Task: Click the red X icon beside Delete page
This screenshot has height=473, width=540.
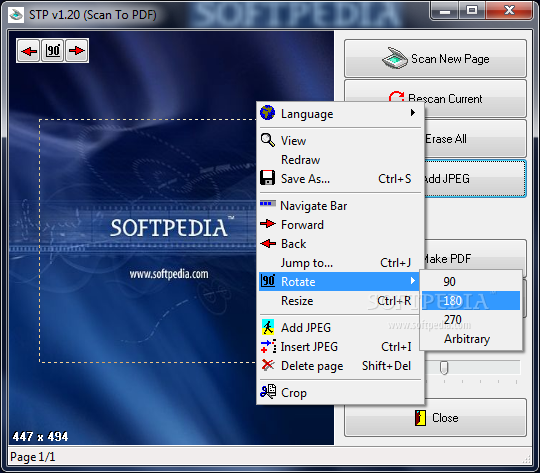Action: pos(268,365)
